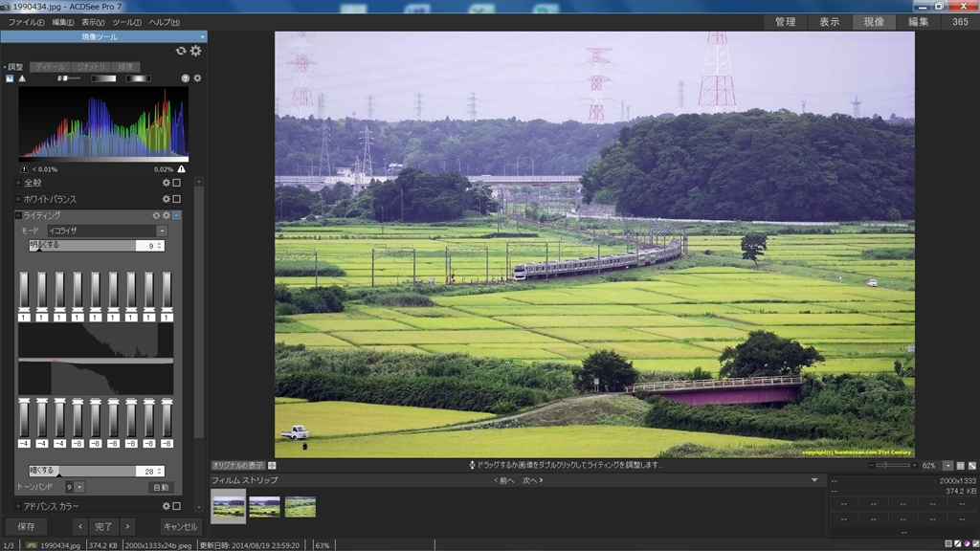The width and height of the screenshot is (980, 551).
Task: Open the 現像ツール panel header dropdown arrow
Action: [x=202, y=37]
